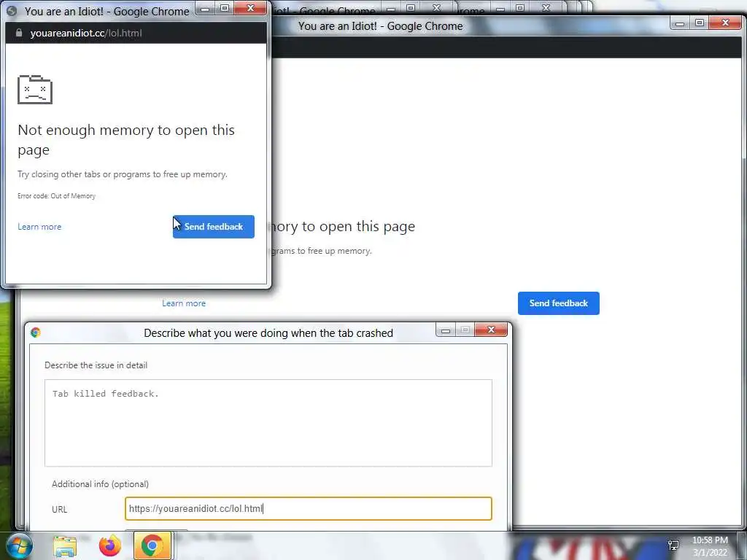Close the small 'You are an Idiot!' popup

click(x=251, y=8)
